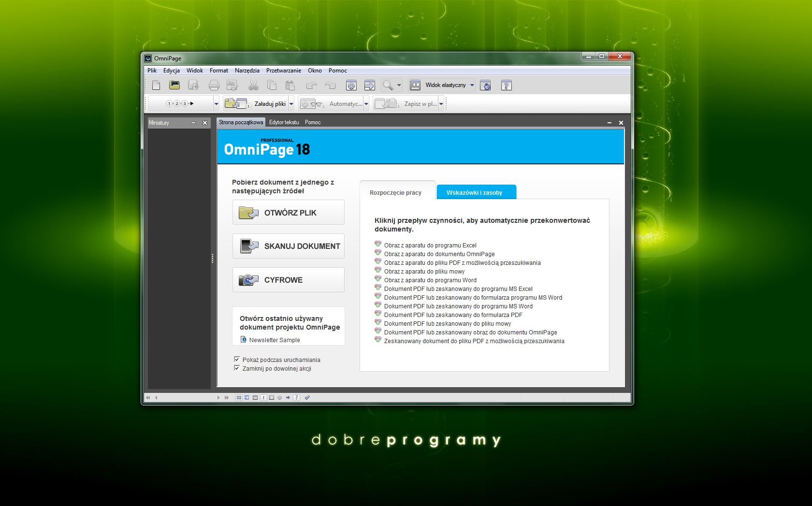This screenshot has width=812, height=506.
Task: Click the window-with-arrow icon beside options gear
Action: point(370,86)
